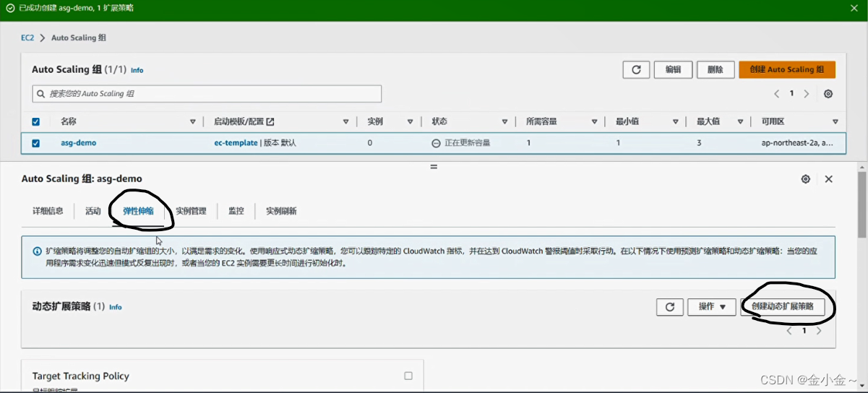Go to previous page of scaling policies
868x393 pixels.
coord(789,331)
